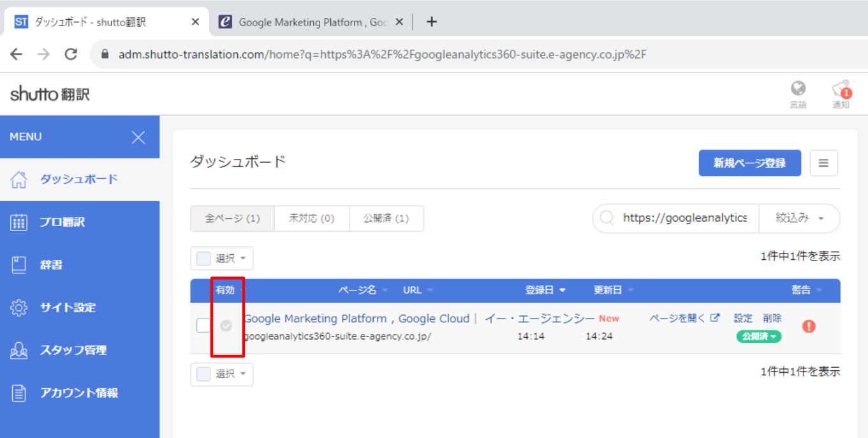Check the Google Marketing Platform row checkbox

(203, 326)
